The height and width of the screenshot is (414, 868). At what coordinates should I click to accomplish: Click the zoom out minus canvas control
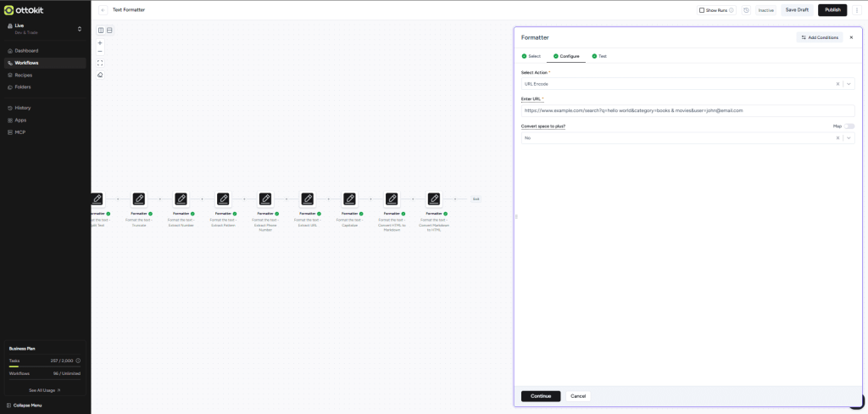tap(100, 52)
